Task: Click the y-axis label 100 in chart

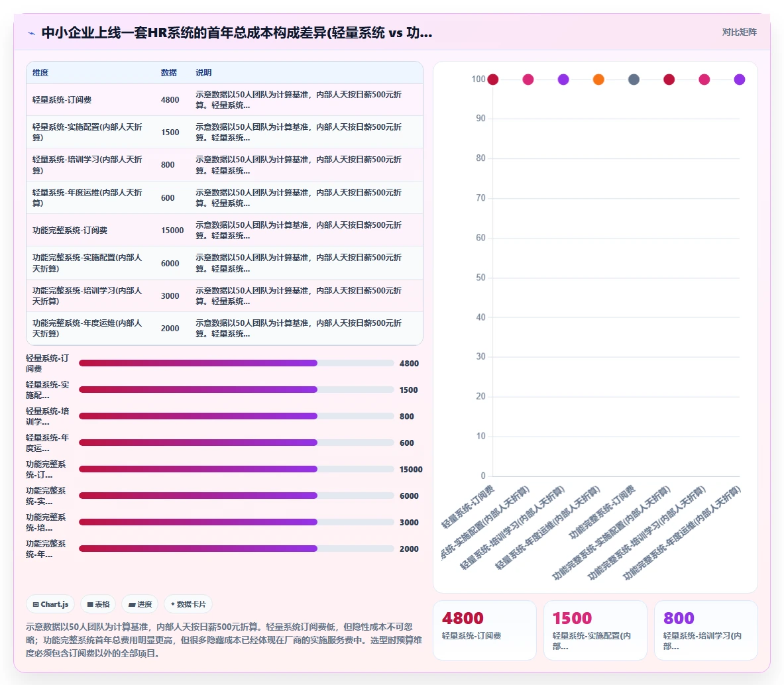Action: pyautogui.click(x=478, y=79)
